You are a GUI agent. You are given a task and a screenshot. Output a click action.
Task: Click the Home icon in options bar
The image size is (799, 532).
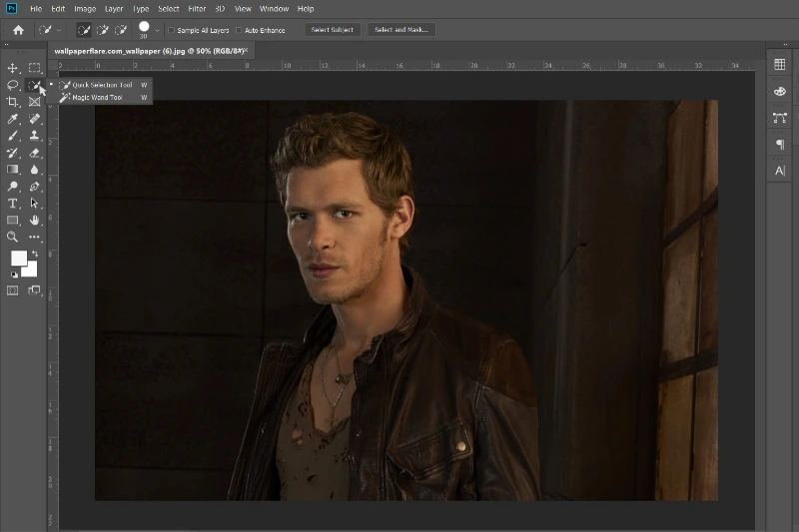tap(18, 30)
